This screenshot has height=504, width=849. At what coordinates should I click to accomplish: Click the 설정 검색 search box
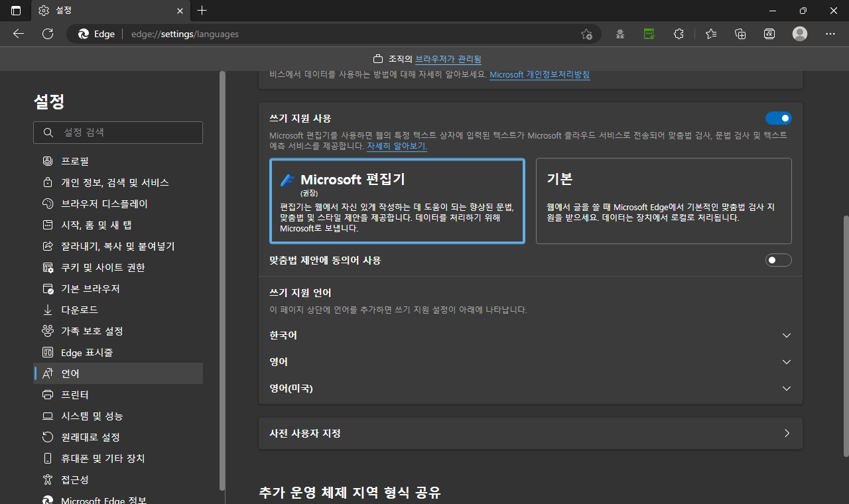[x=118, y=133]
